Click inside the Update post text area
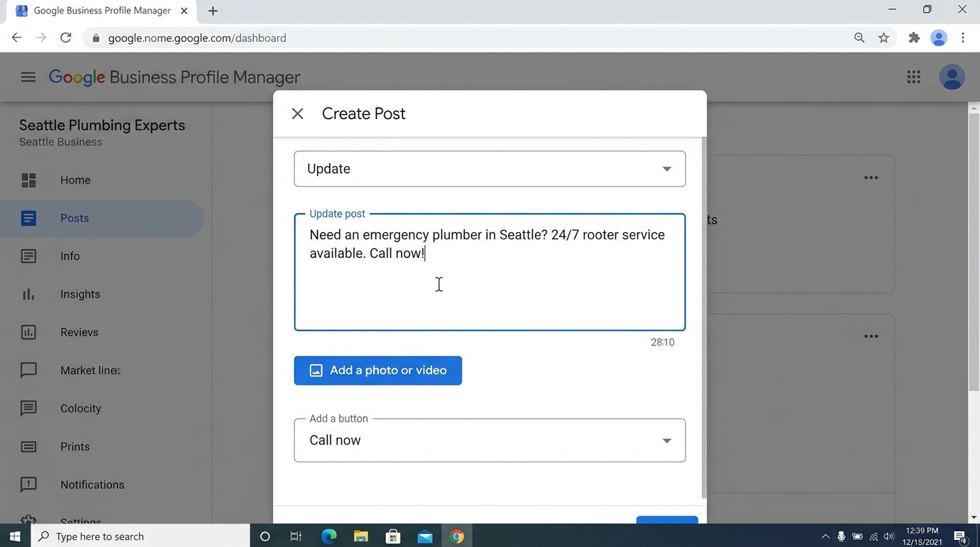This screenshot has height=547, width=980. [490, 273]
